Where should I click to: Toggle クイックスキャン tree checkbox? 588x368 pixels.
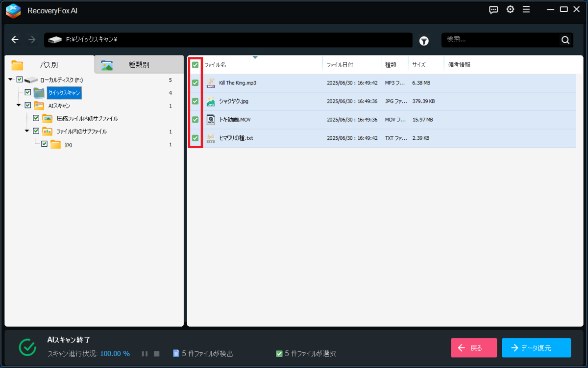[x=28, y=92]
